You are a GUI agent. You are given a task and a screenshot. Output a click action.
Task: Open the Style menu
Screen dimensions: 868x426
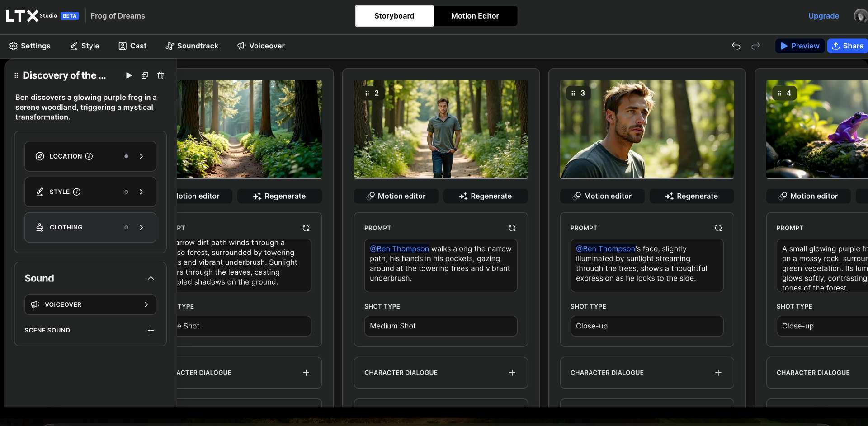(85, 46)
